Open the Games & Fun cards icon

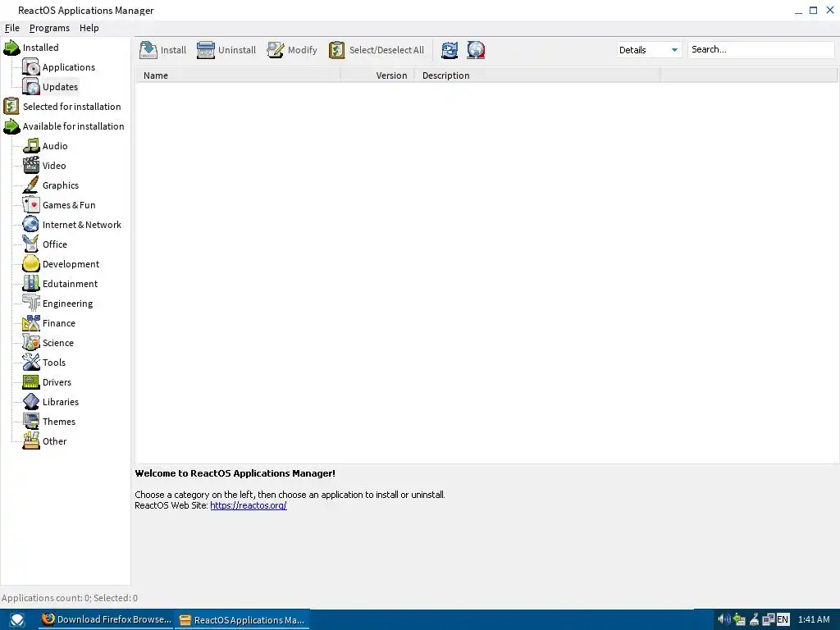31,205
